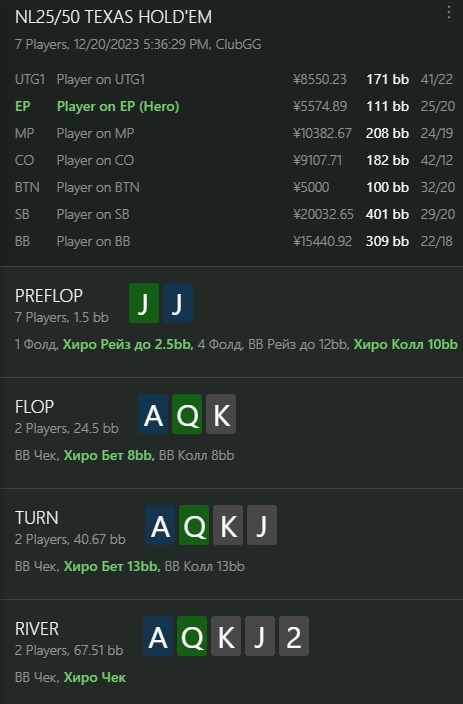Click the PREFLOP section heading
Image resolution: width=463 pixels, height=704 pixels.
click(x=49, y=295)
